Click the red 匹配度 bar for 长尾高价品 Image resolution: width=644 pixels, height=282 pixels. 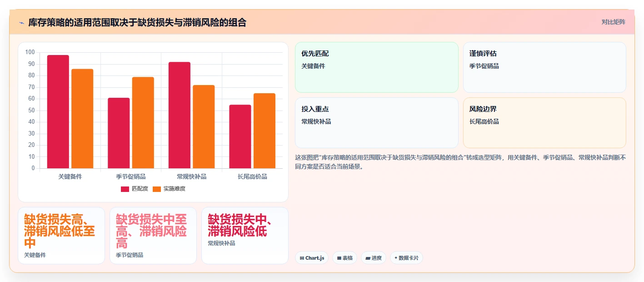point(240,136)
